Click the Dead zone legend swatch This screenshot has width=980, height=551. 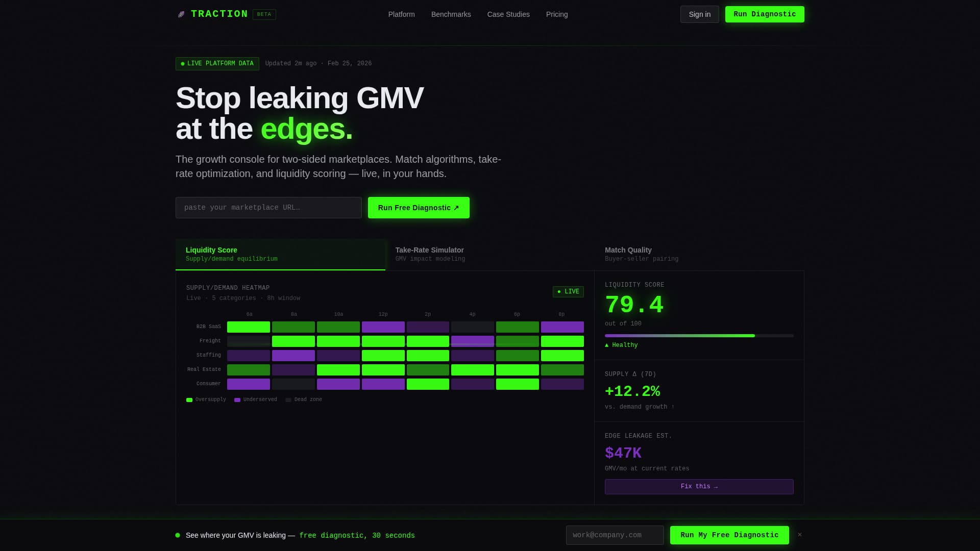click(x=288, y=400)
